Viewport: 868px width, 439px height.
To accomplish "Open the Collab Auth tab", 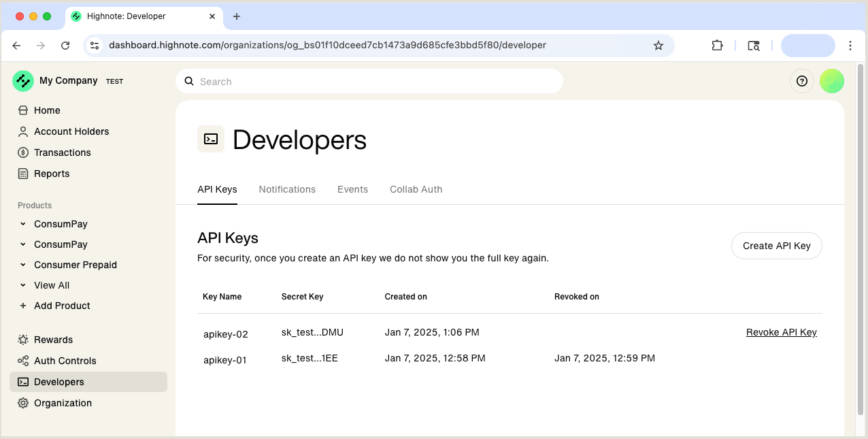I will pyautogui.click(x=416, y=189).
